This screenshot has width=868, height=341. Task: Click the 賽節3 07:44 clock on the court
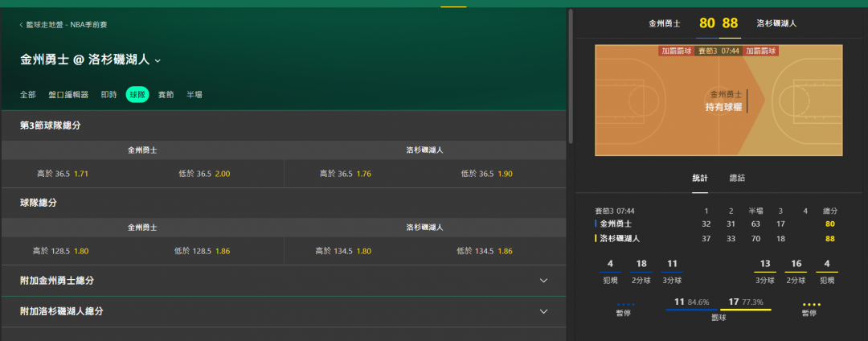[x=719, y=51]
